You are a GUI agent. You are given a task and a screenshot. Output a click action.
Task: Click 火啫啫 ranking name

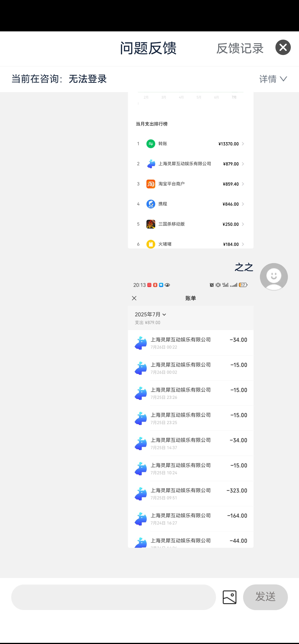click(x=165, y=244)
